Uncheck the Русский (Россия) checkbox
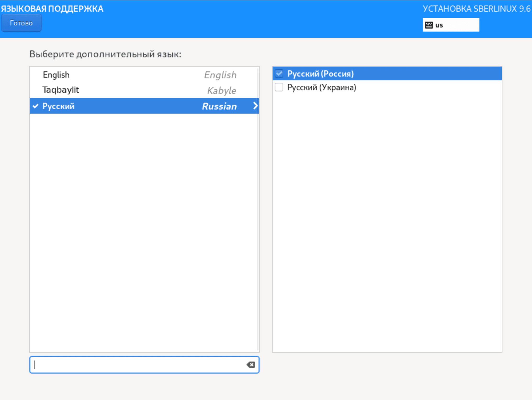This screenshot has height=400, width=532. click(279, 74)
